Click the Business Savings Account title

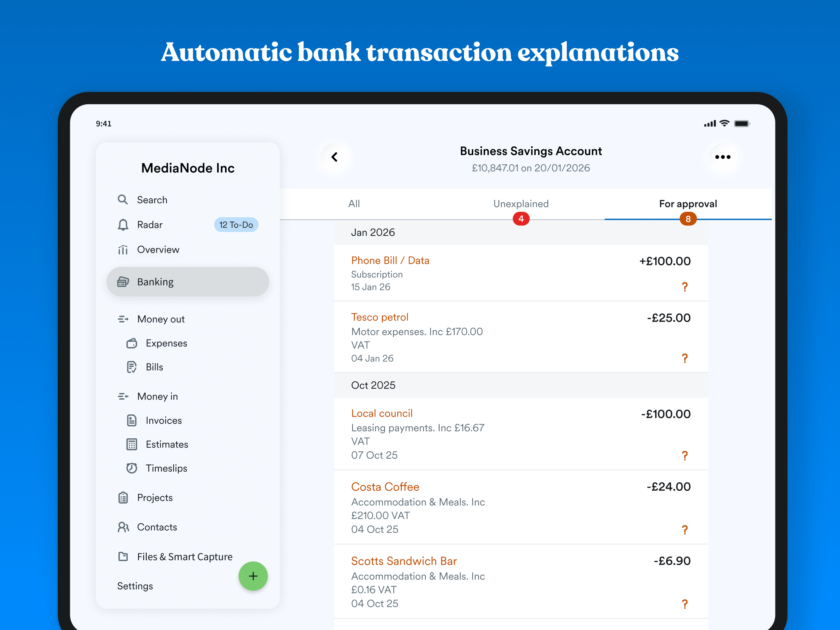click(x=530, y=151)
